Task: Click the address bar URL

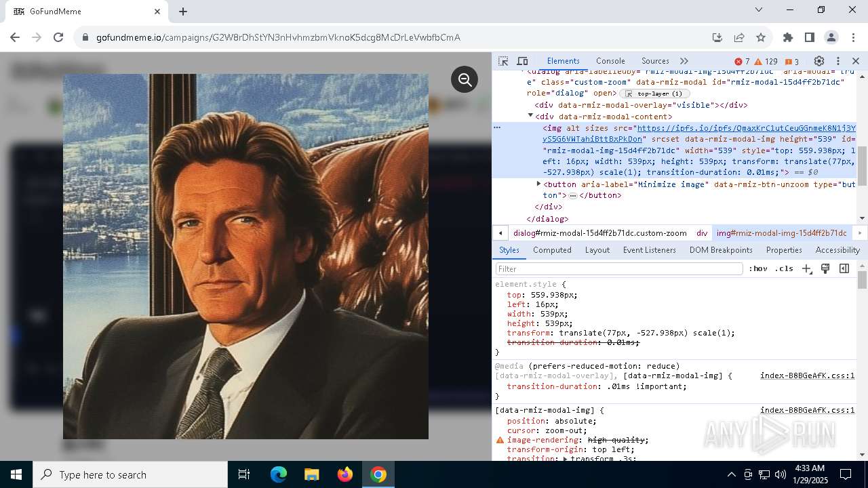Action: pos(278,37)
